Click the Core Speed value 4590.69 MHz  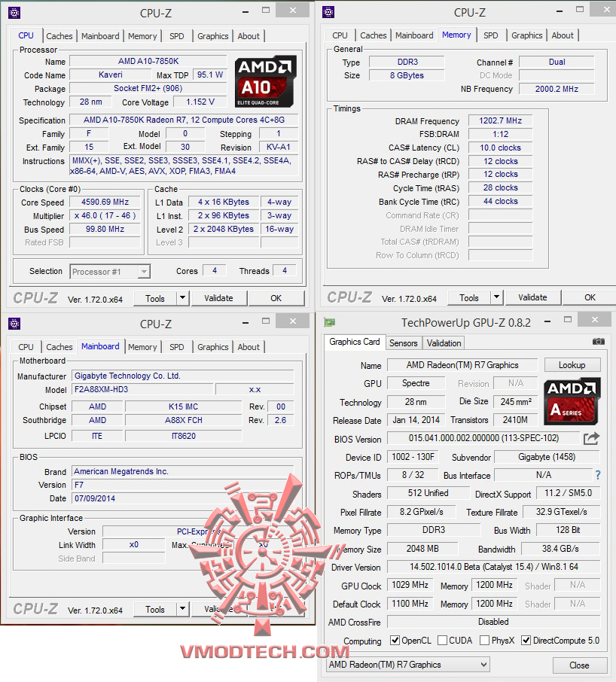click(x=105, y=202)
